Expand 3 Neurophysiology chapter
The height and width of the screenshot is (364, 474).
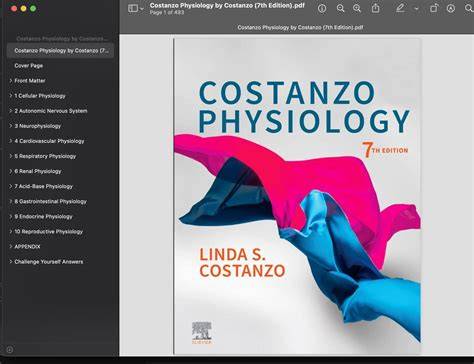11,126
